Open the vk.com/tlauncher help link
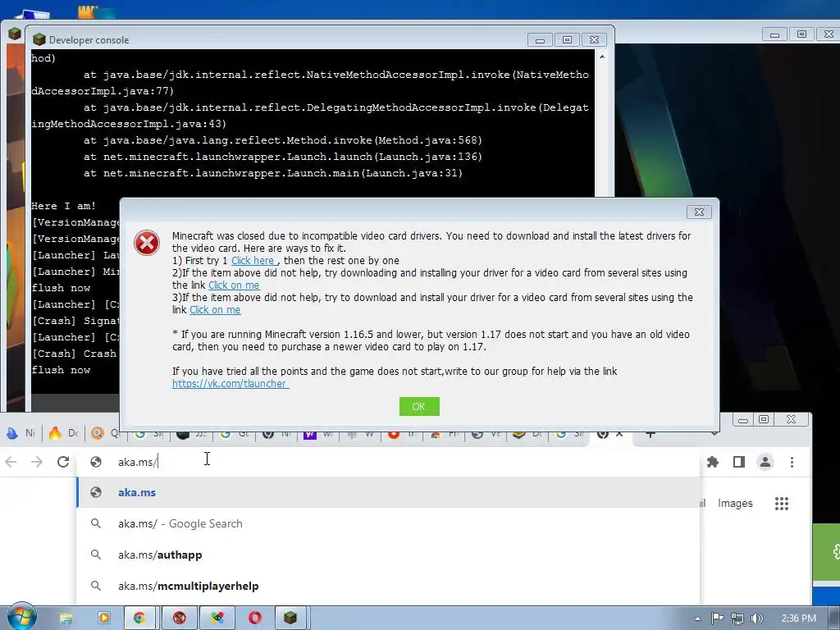 (x=231, y=384)
